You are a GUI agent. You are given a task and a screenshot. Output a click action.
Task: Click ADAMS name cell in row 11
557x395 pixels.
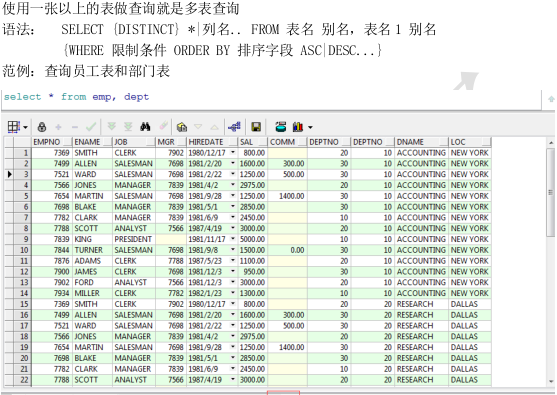[92, 261]
